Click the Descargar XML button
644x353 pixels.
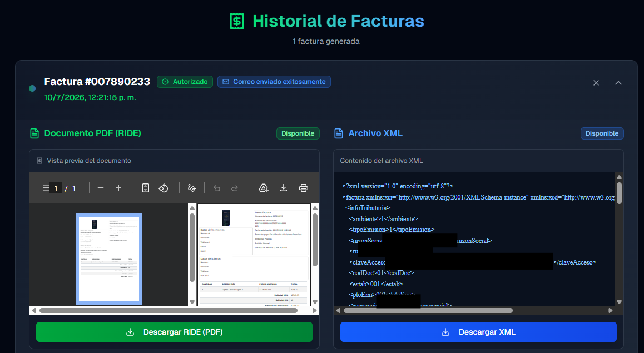click(x=478, y=332)
